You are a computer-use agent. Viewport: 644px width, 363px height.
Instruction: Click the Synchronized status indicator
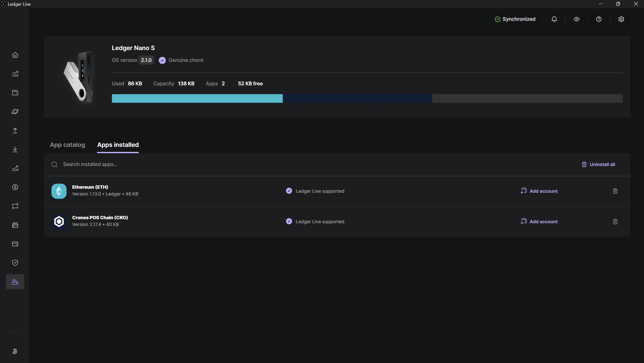(x=515, y=19)
